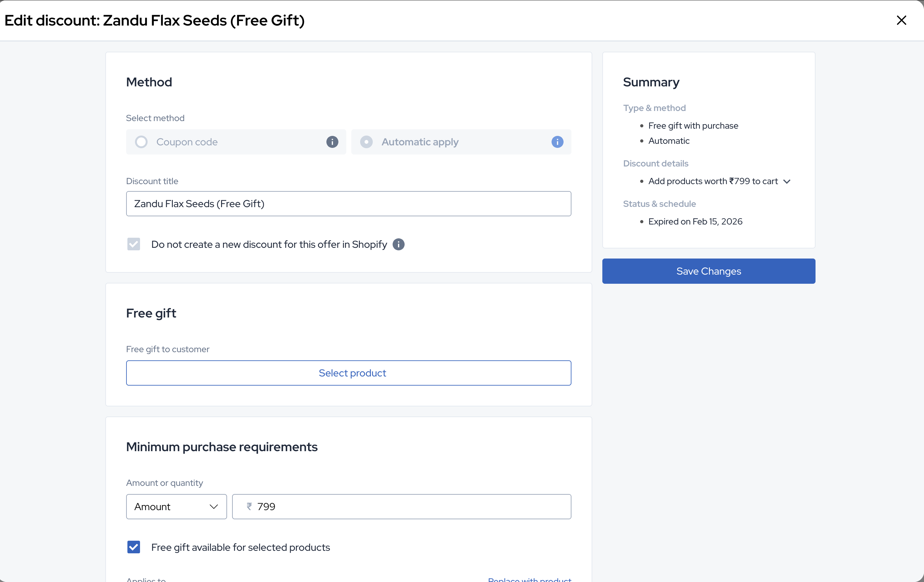Screen dimensions: 924x582
Task: Click the Coupon code option label
Action: click(x=187, y=142)
